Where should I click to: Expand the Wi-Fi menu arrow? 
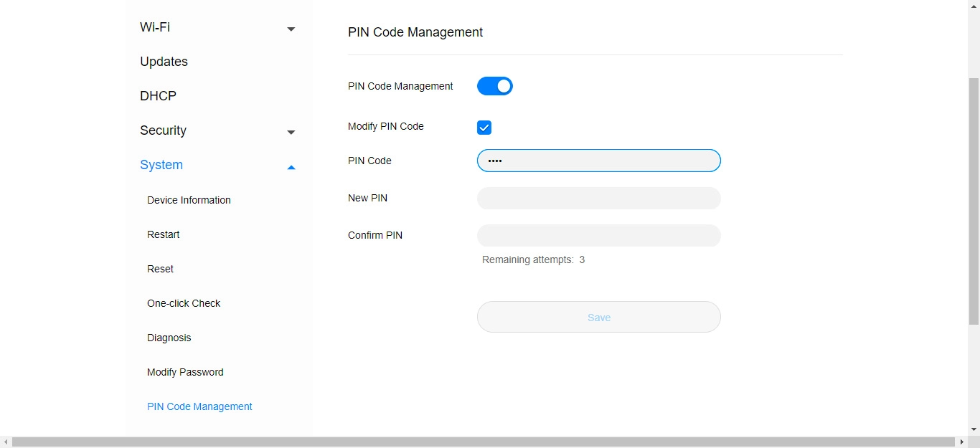pos(291,29)
